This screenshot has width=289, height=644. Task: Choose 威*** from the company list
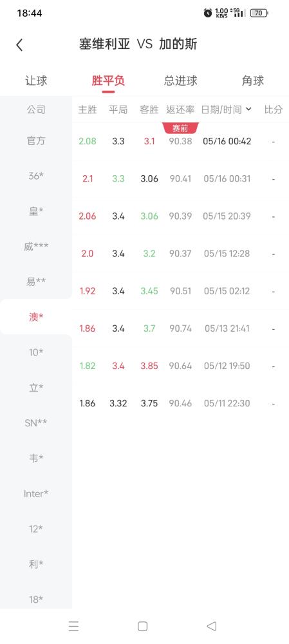tap(36, 247)
